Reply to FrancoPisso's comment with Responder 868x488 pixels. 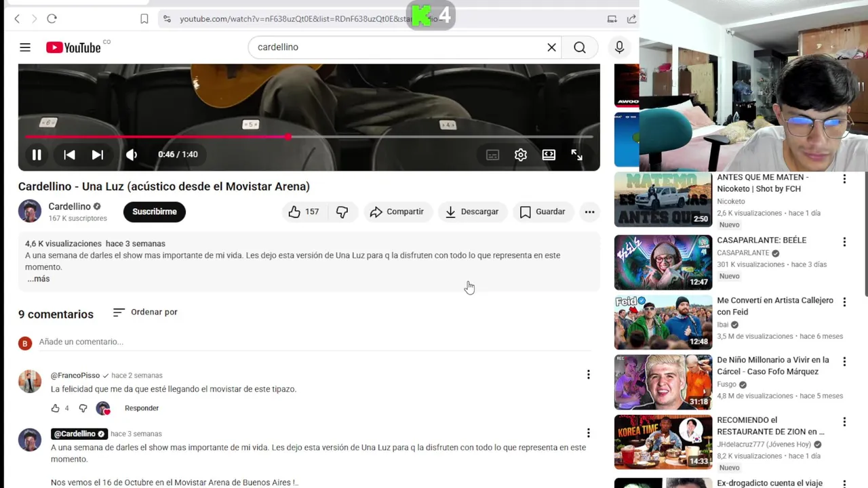142,408
